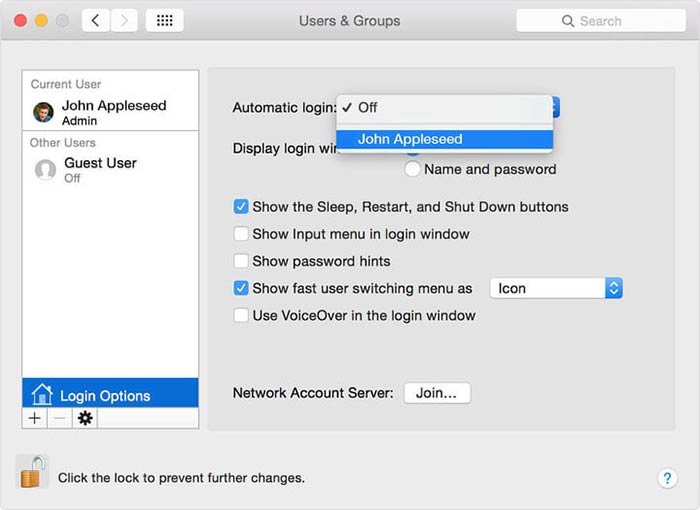The height and width of the screenshot is (510, 700).
Task: Click the forward arrow in toolbar
Action: click(x=124, y=20)
